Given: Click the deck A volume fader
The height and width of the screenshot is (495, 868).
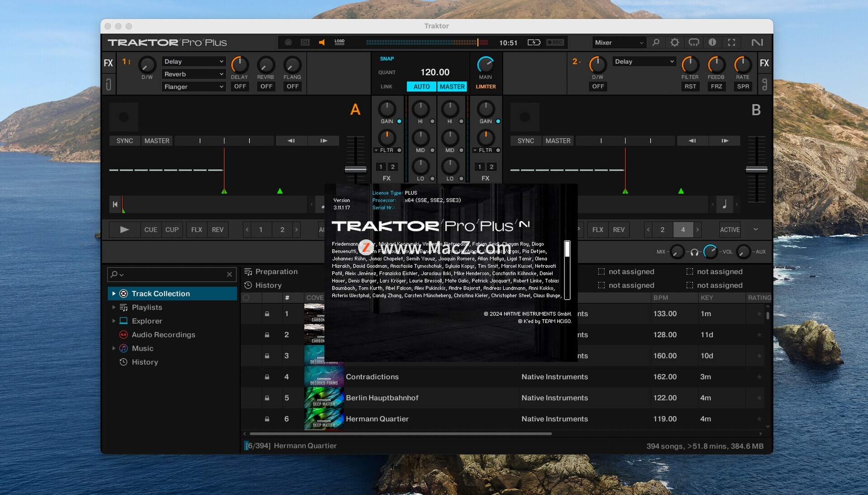Looking at the screenshot, I should (356, 170).
